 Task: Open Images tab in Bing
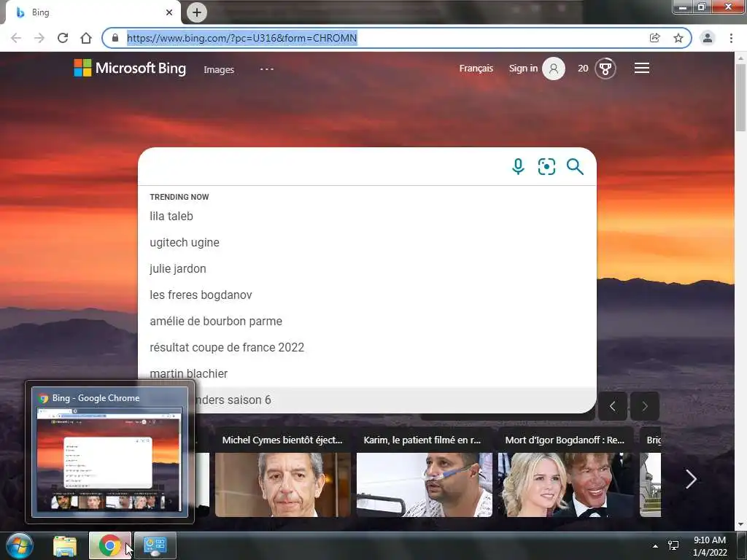tap(219, 69)
